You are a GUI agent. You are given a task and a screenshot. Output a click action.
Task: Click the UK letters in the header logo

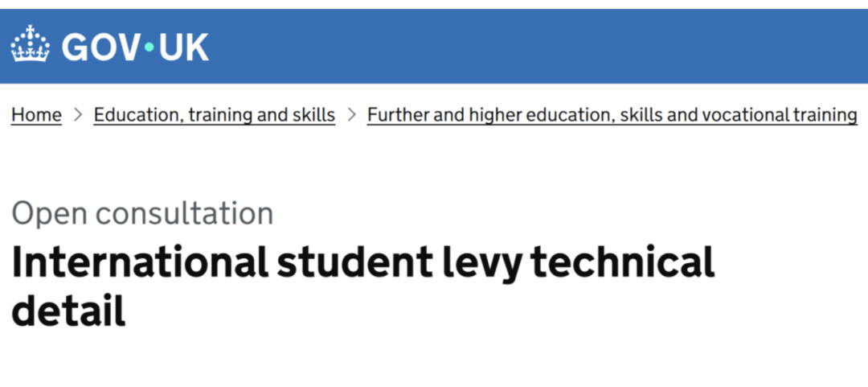(x=183, y=47)
